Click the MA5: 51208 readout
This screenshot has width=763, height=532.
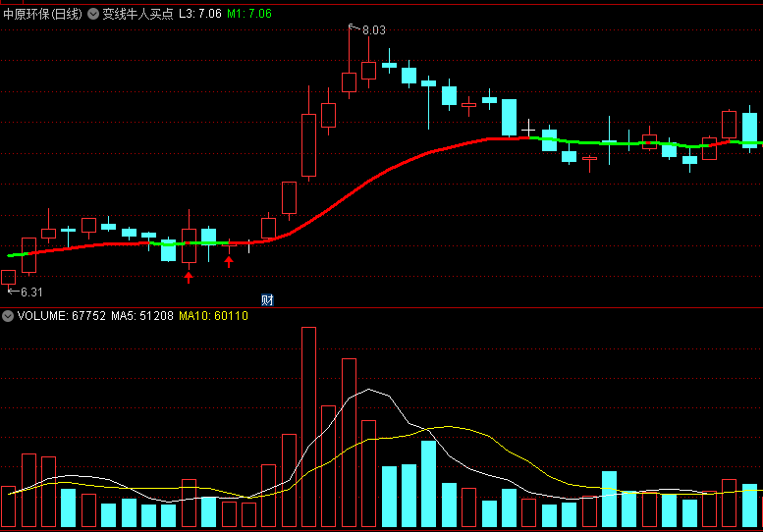coord(142,316)
